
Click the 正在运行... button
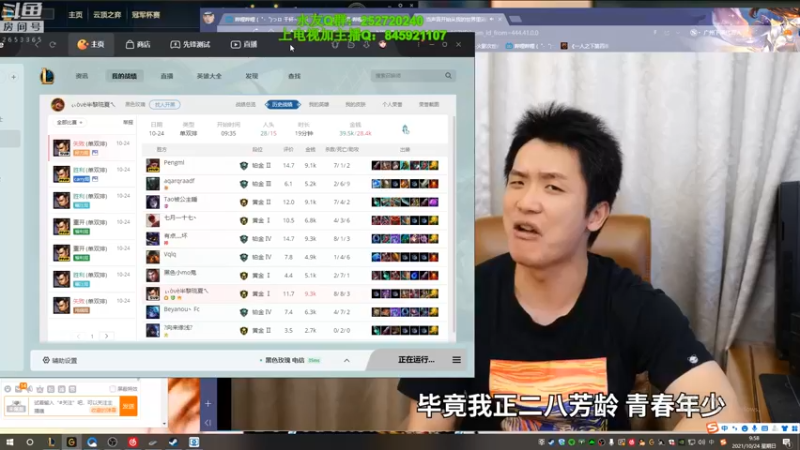click(416, 360)
